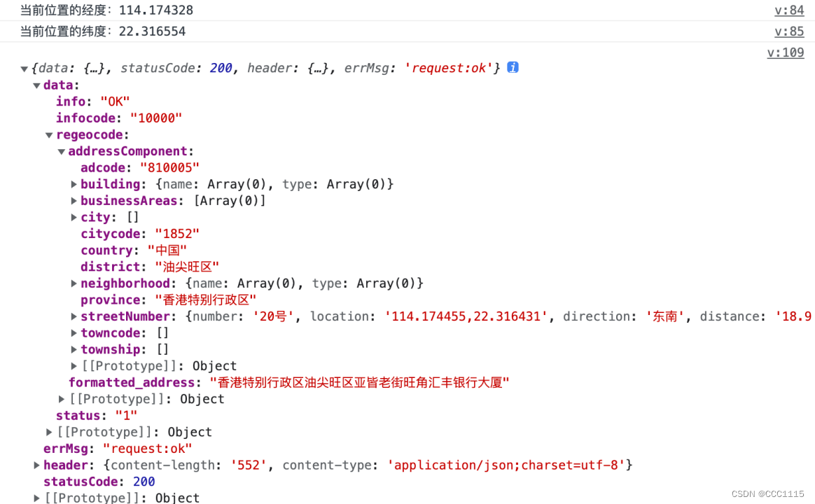Viewport: 815px width, 504px height.
Task: Select the country "中国" value
Action: (x=167, y=251)
